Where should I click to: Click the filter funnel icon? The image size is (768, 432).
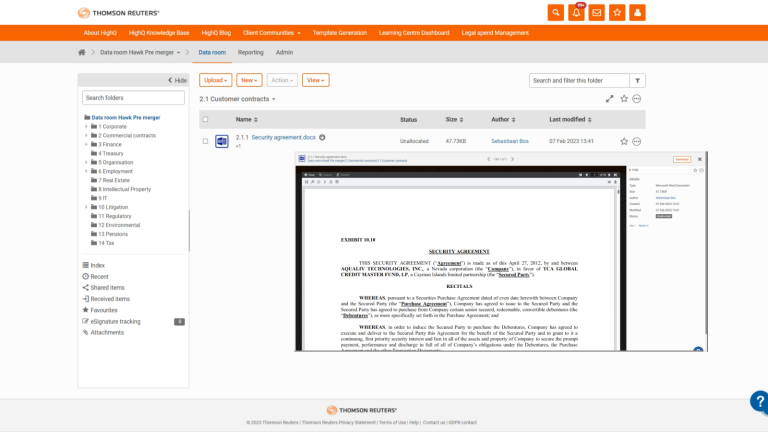tap(638, 80)
